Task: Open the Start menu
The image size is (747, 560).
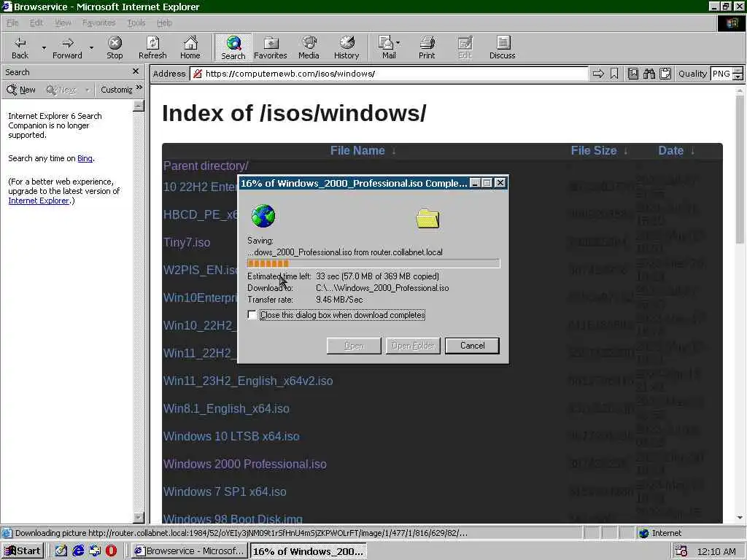Action: click(x=23, y=551)
